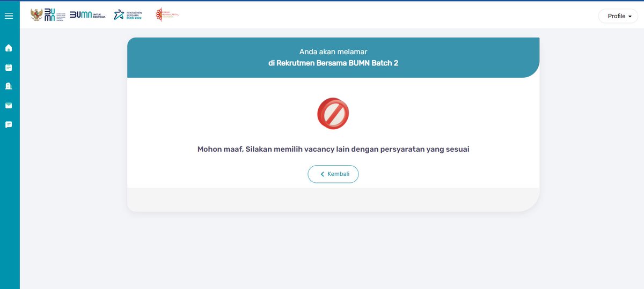Select 'di Rekrutmen Bersama BUMN Batch 2' text

[x=333, y=63]
